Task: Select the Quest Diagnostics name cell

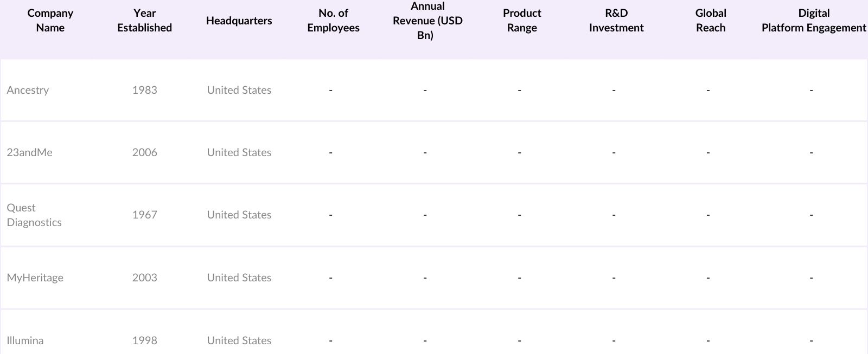Action: tap(34, 215)
